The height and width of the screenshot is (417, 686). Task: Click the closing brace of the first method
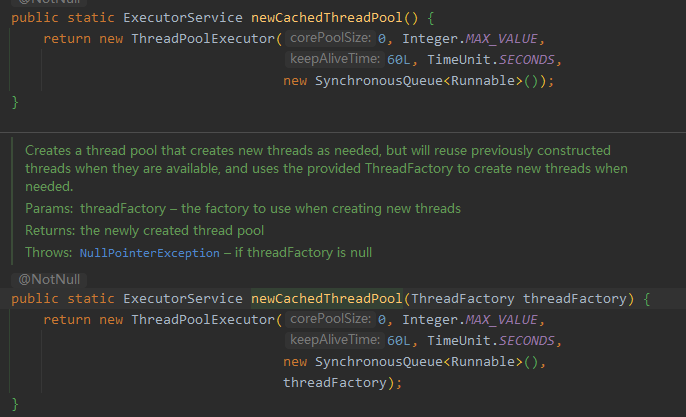(15, 102)
